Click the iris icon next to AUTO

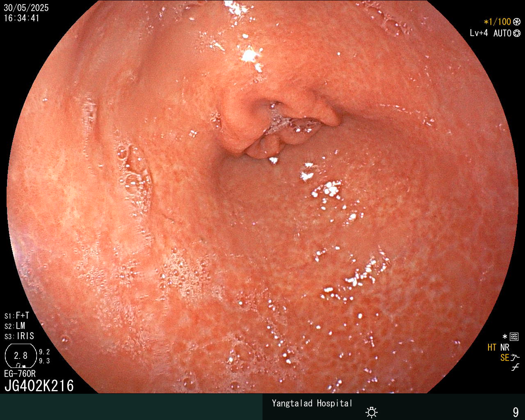click(x=517, y=33)
